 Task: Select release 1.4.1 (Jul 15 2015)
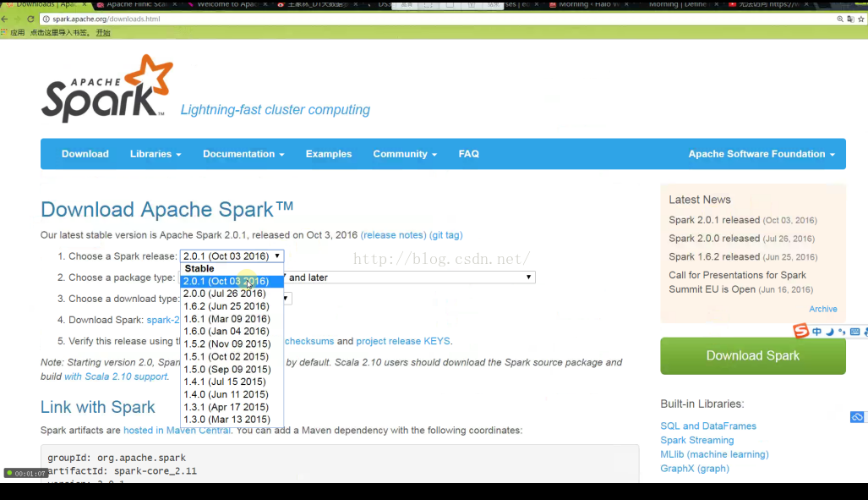click(x=232, y=382)
